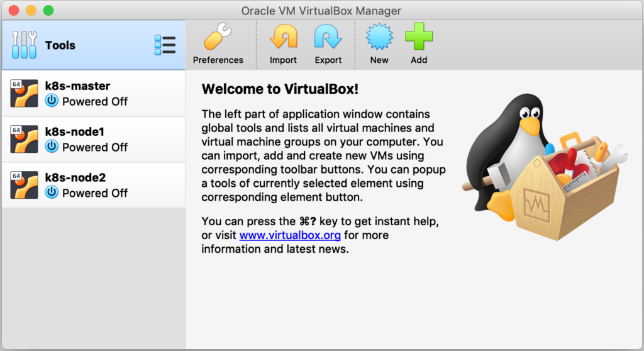Select the k8s-node2 virtual machine
Image resolution: width=644 pixels, height=351 pixels.
(94, 185)
